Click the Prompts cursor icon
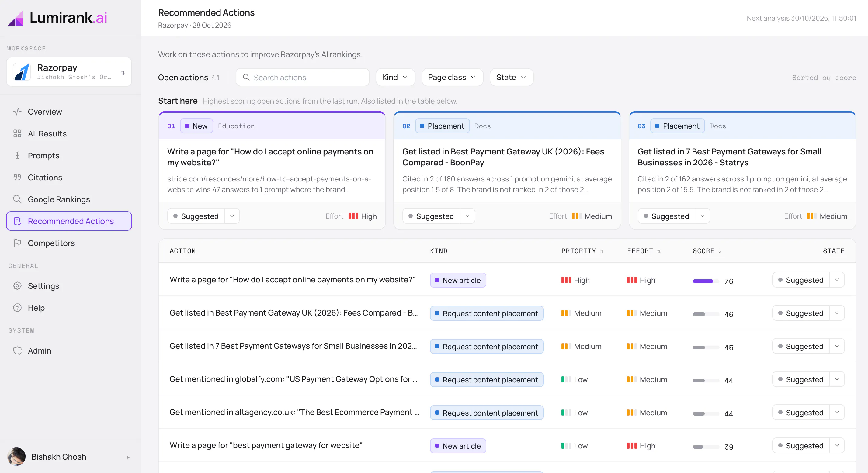This screenshot has width=868, height=473. 17,155
